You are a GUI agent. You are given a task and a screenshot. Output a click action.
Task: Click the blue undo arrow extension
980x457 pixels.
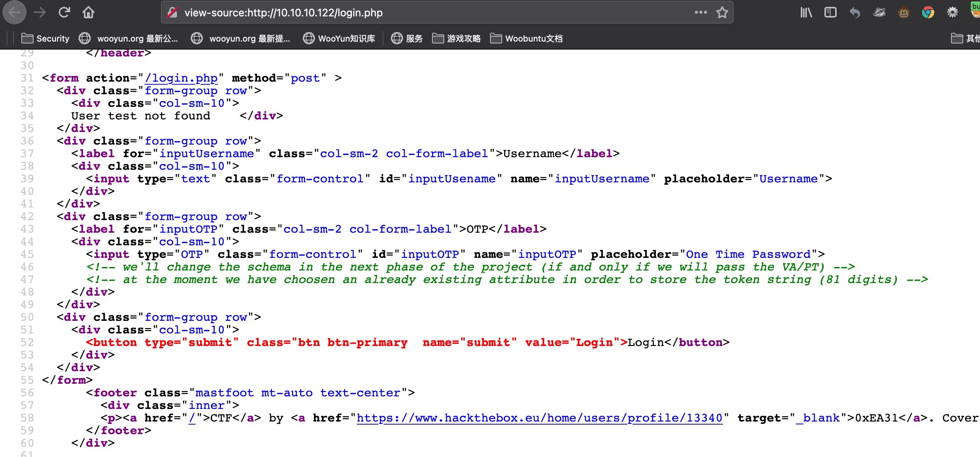855,13
